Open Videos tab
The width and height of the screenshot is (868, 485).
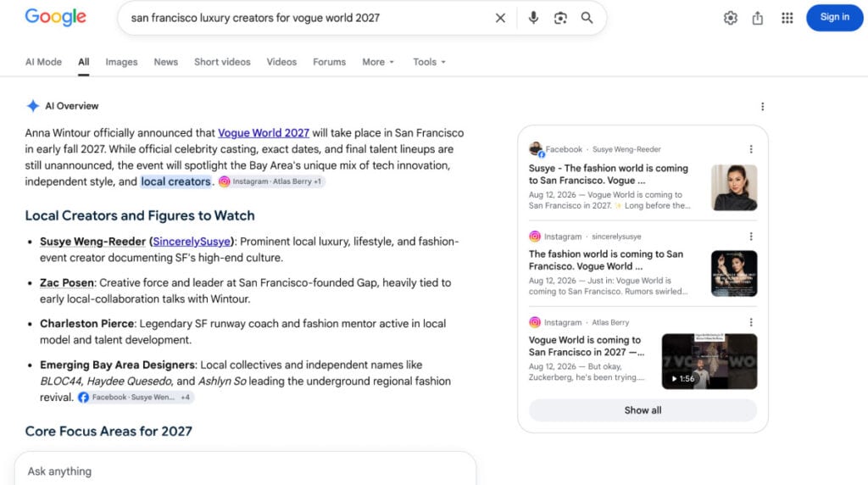(281, 62)
